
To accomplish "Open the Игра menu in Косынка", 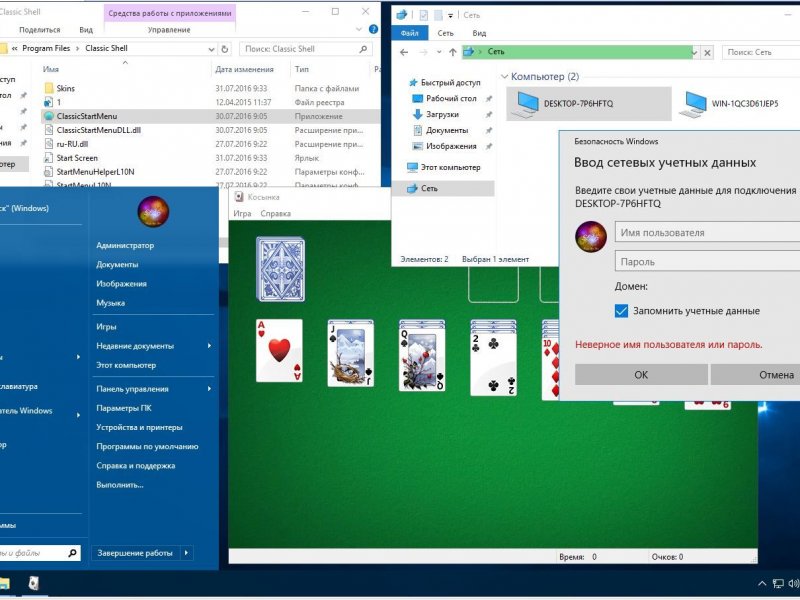I will click(x=242, y=213).
